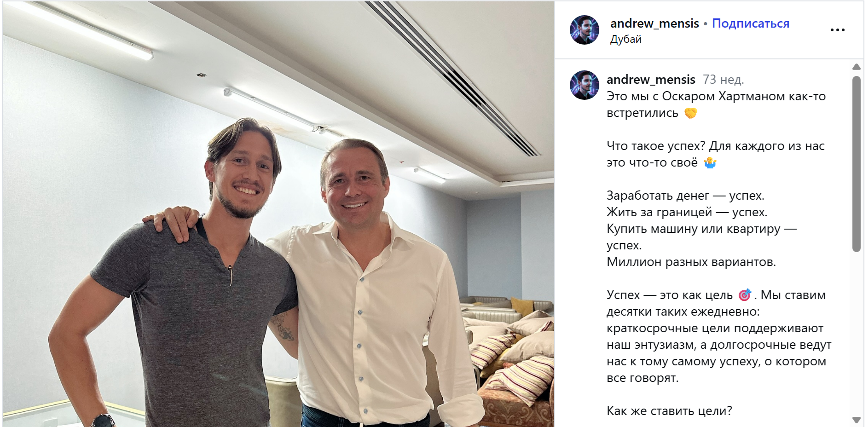Click the caption scrollbar thumb

pos(856,164)
